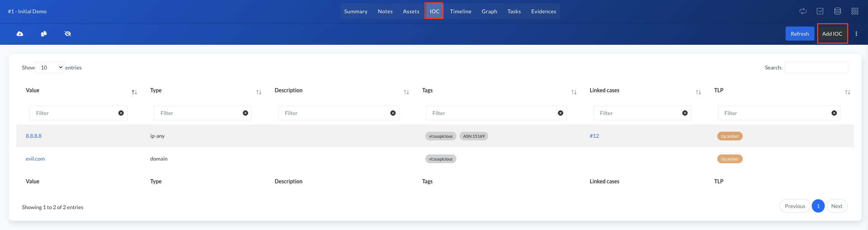
Task: Sort table by Tags column arrows
Action: pyautogui.click(x=574, y=92)
